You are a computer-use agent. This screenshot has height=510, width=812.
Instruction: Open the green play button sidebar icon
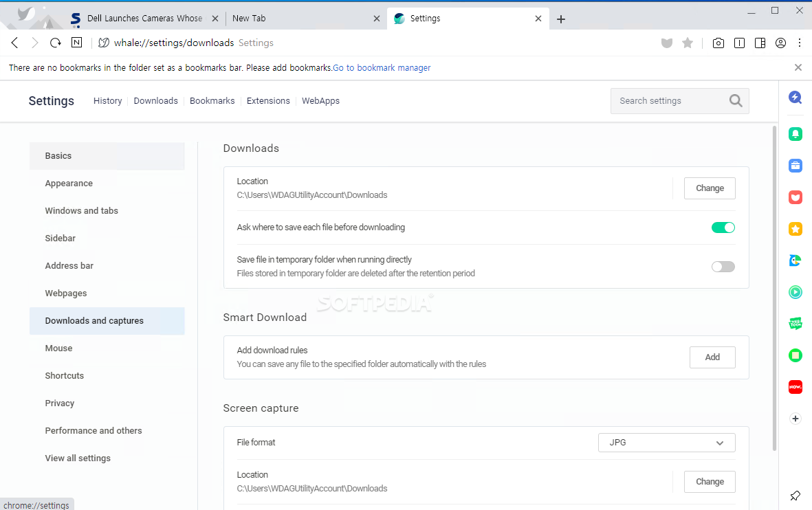[795, 292]
